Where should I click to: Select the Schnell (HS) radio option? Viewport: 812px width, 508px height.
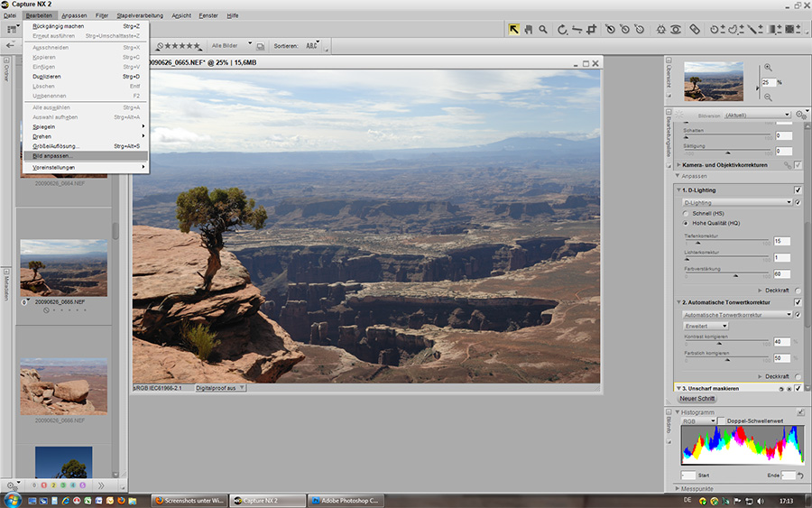[x=687, y=213]
